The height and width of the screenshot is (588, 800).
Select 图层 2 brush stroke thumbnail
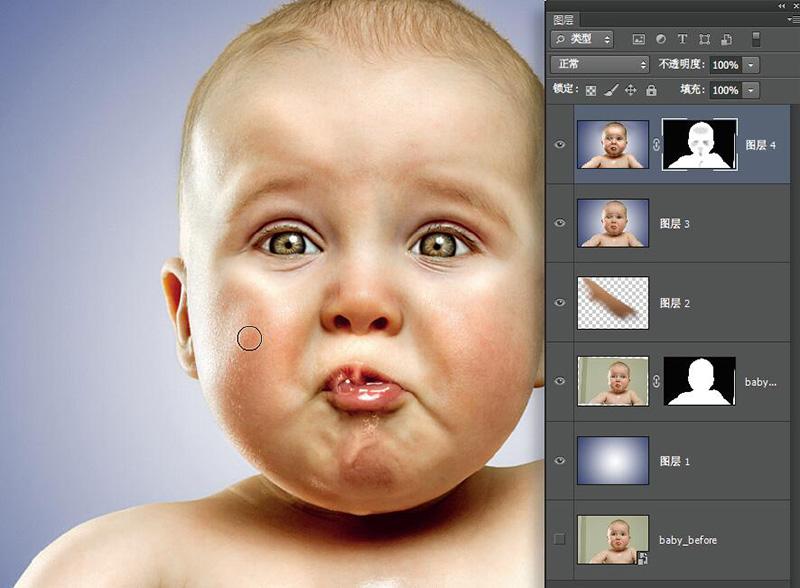pos(613,303)
